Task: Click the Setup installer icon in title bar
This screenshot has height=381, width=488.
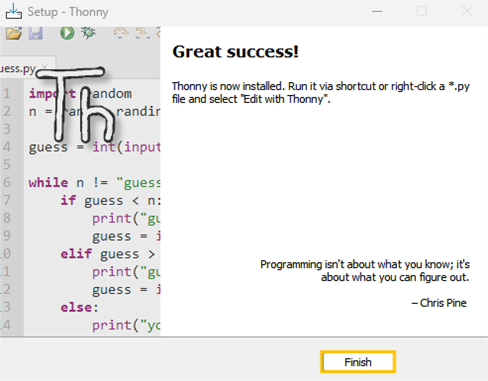Action: pyautogui.click(x=13, y=11)
